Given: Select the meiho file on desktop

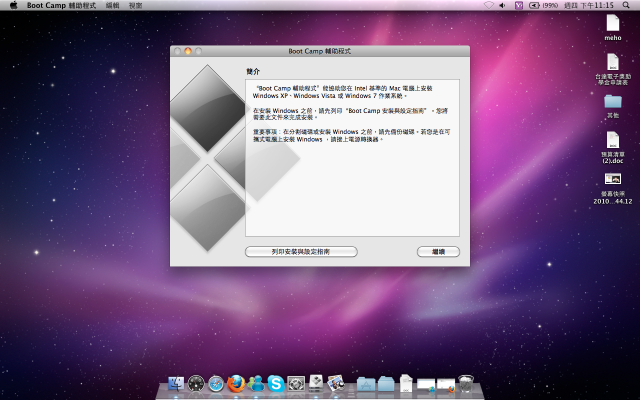Looking at the screenshot, I should [613, 27].
